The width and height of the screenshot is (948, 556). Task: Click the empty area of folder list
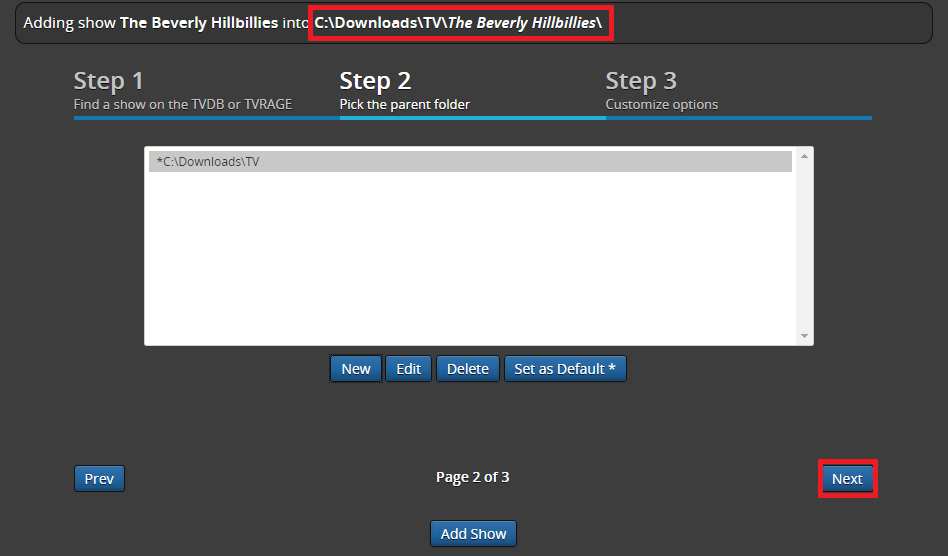[x=470, y=260]
